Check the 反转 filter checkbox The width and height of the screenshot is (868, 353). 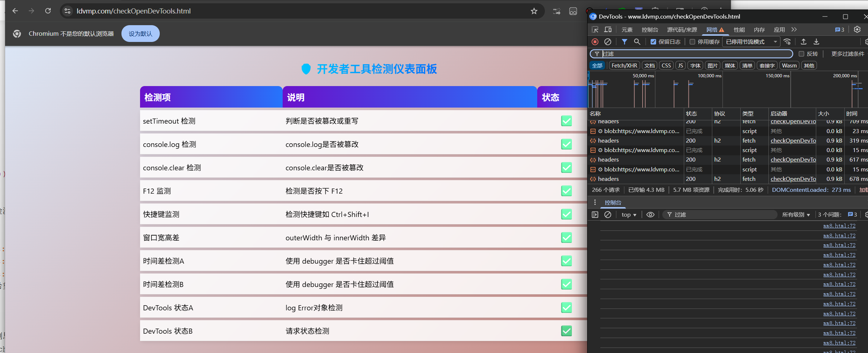[801, 54]
